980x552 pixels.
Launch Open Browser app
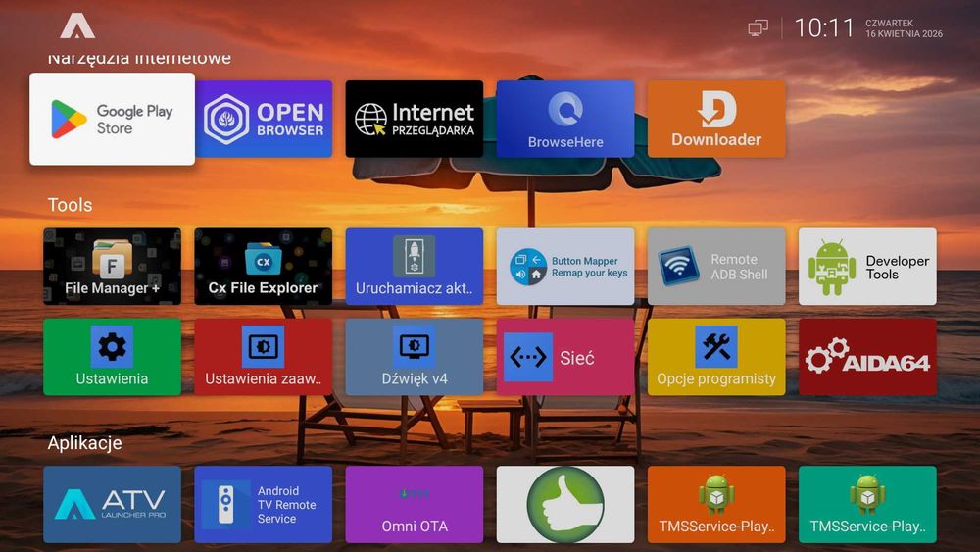click(263, 119)
